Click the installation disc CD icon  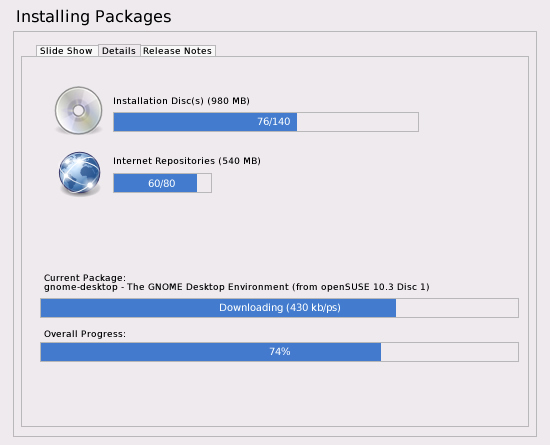pos(79,110)
